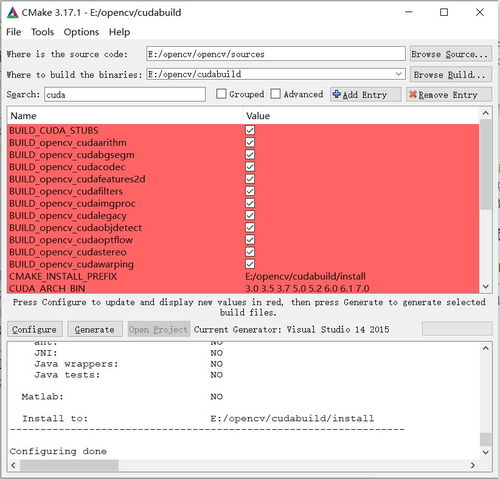
Task: Click the output log scroll-right arrow
Action: (x=473, y=465)
